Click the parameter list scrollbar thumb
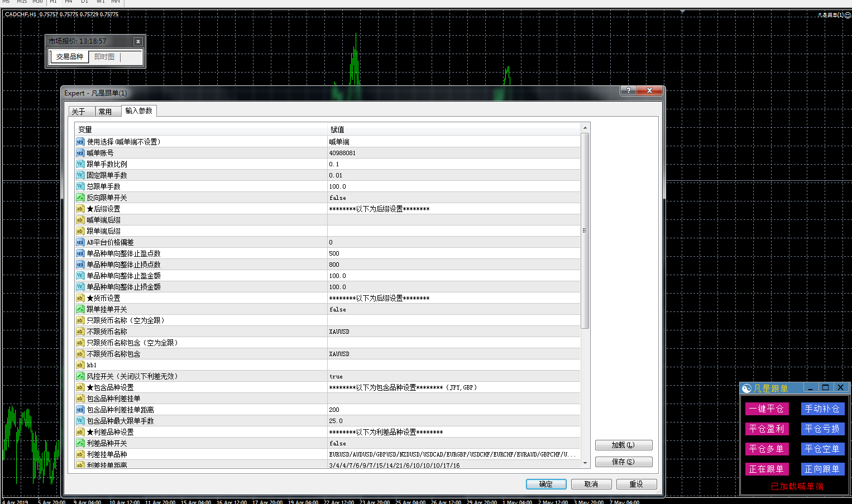The height and width of the screenshot is (504, 852). 585,231
